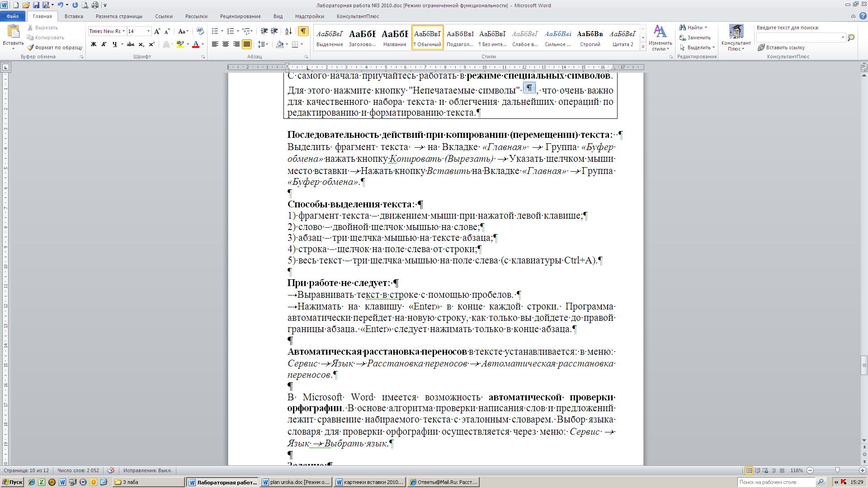Align text to the right
Image resolution: width=868 pixels, height=488 pixels.
[236, 44]
